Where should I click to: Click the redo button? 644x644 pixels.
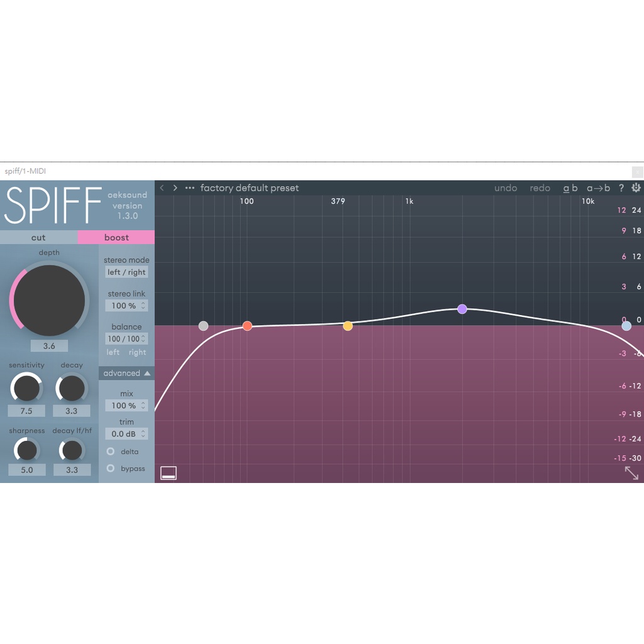click(x=539, y=187)
